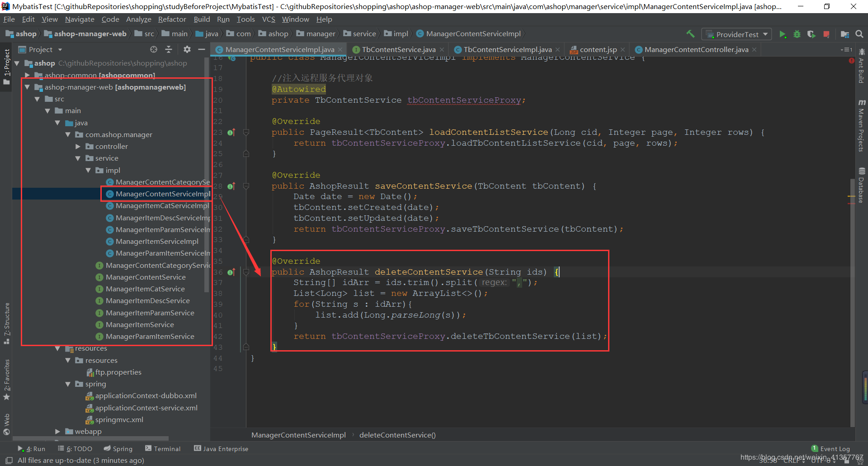The image size is (868, 466).
Task: Collapse the ashop root node
Action: click(x=17, y=63)
